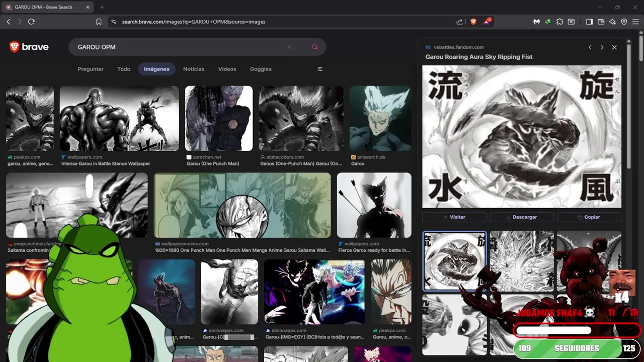644x362 pixels.
Task: Open Saitama confronting image from onepunchman.fandom
Action: pos(77,205)
